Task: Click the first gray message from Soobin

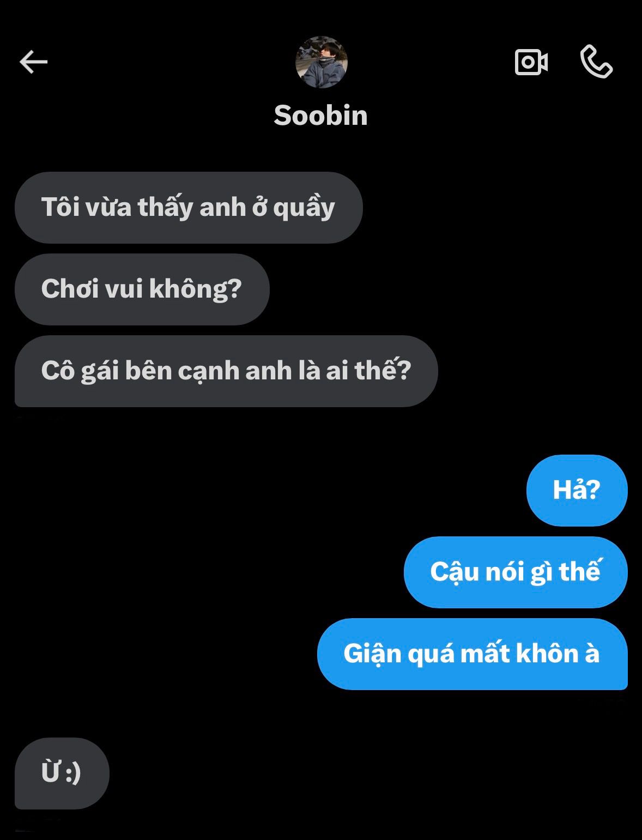Action: click(189, 208)
